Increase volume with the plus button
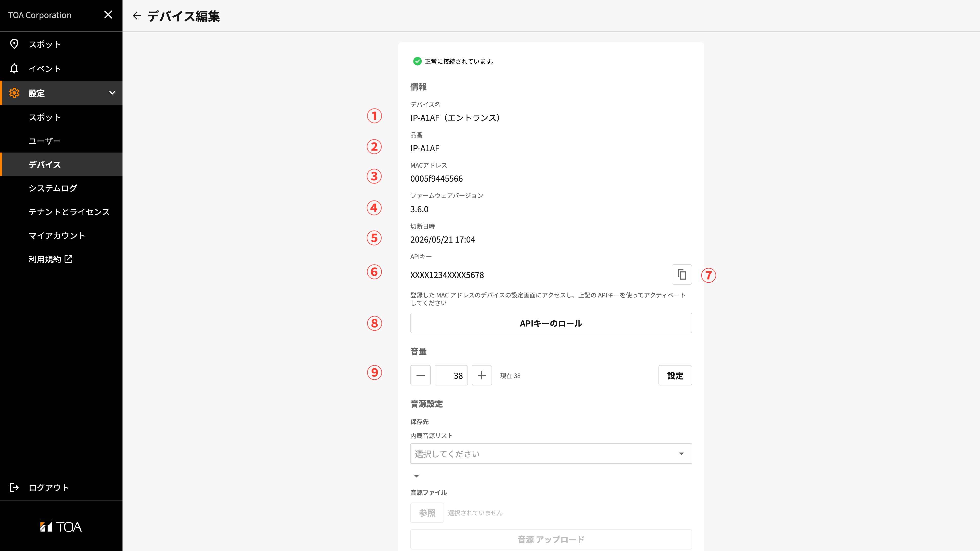This screenshot has width=980, height=551. (482, 375)
